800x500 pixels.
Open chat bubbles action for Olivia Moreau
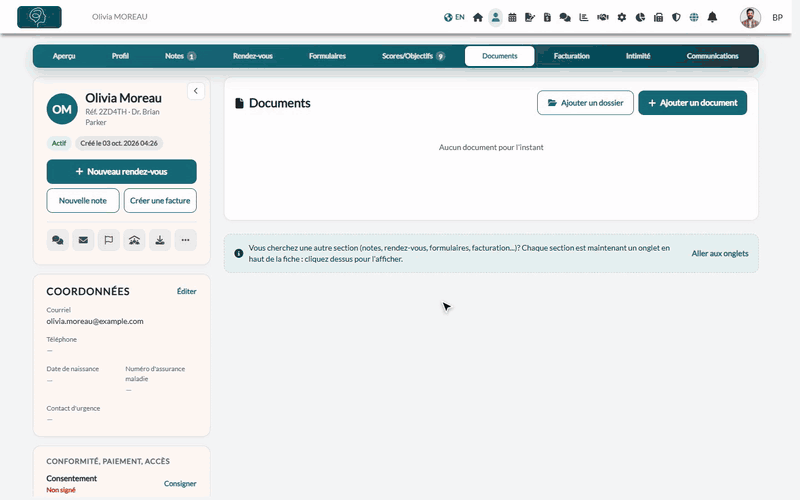tap(58, 240)
